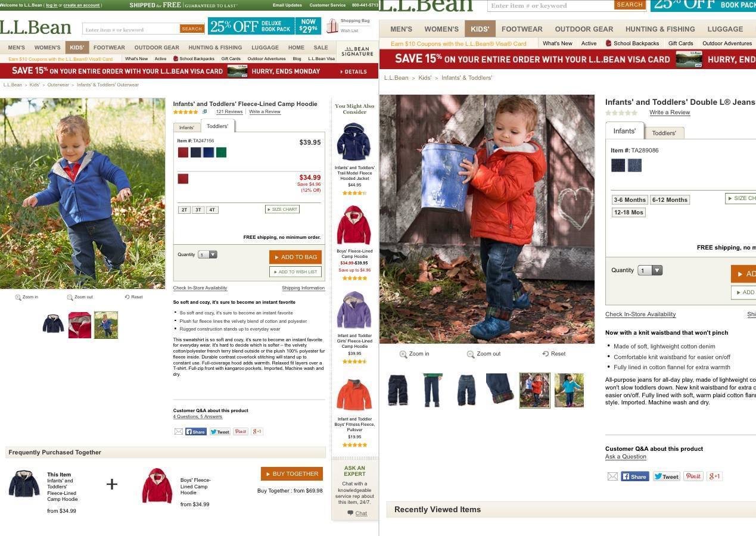
Task: Click Zoom out icon under jeans photo
Action: click(x=471, y=354)
